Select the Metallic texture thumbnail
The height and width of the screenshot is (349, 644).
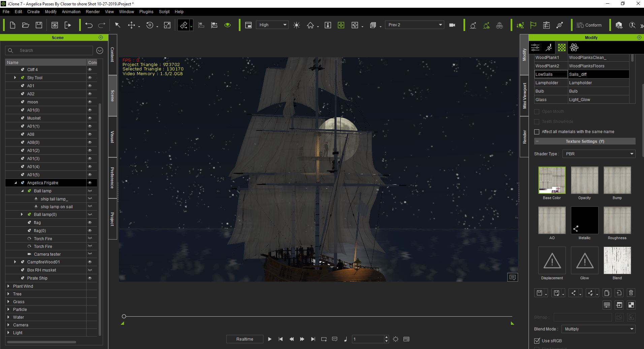(x=584, y=220)
